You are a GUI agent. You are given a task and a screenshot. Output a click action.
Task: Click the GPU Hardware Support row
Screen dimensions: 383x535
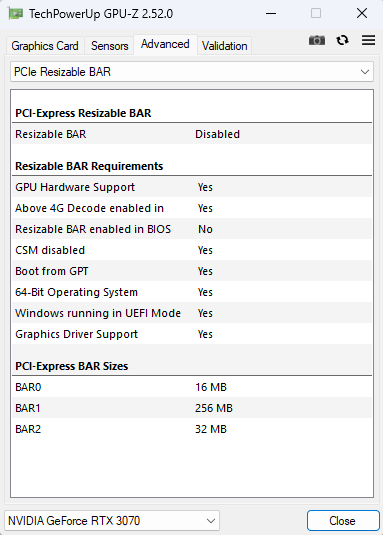pos(192,187)
